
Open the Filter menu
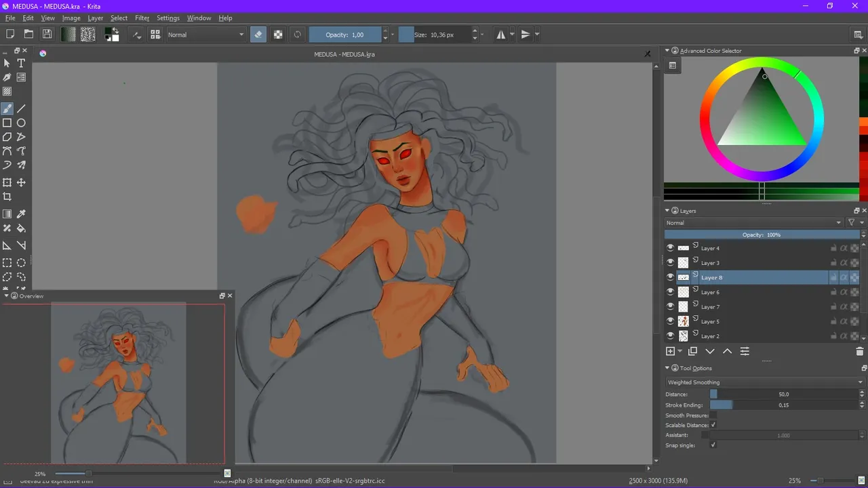pyautogui.click(x=142, y=18)
